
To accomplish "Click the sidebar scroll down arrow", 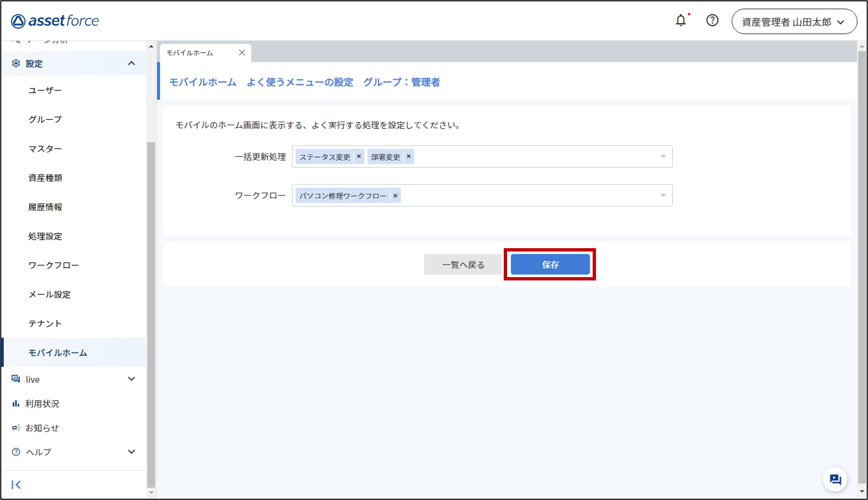I will pyautogui.click(x=151, y=492).
